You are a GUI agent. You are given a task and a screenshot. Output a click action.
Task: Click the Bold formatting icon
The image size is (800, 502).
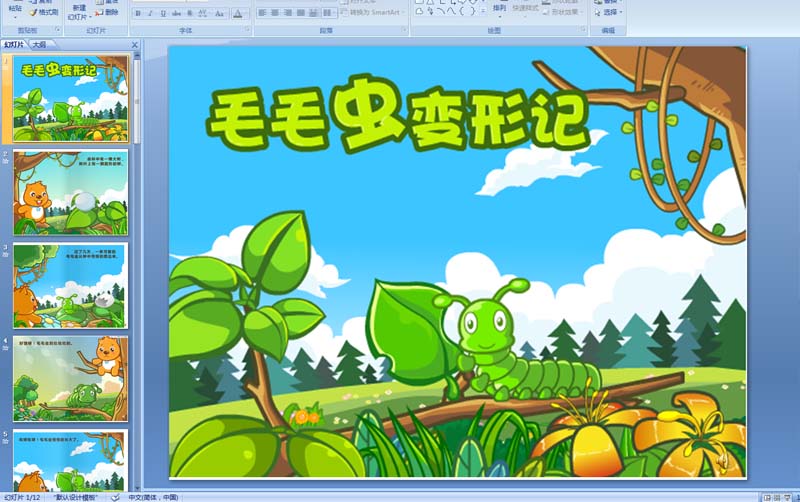[137, 14]
